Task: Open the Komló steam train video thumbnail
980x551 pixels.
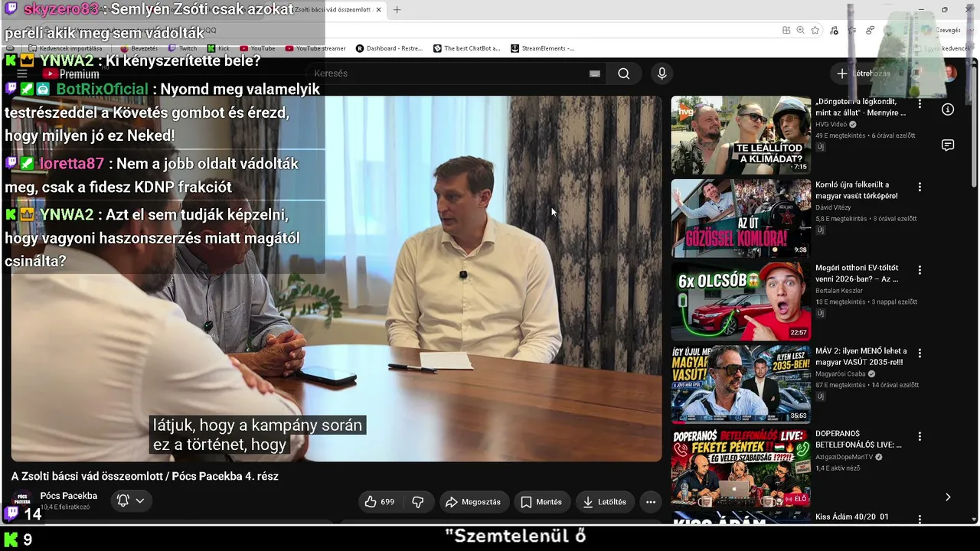Action: pos(741,218)
